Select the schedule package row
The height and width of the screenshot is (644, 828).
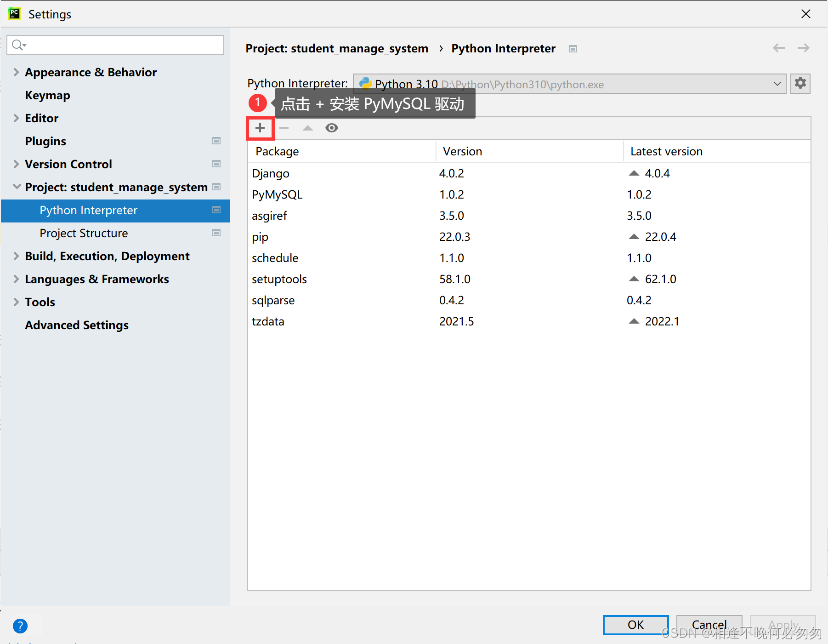(529, 258)
